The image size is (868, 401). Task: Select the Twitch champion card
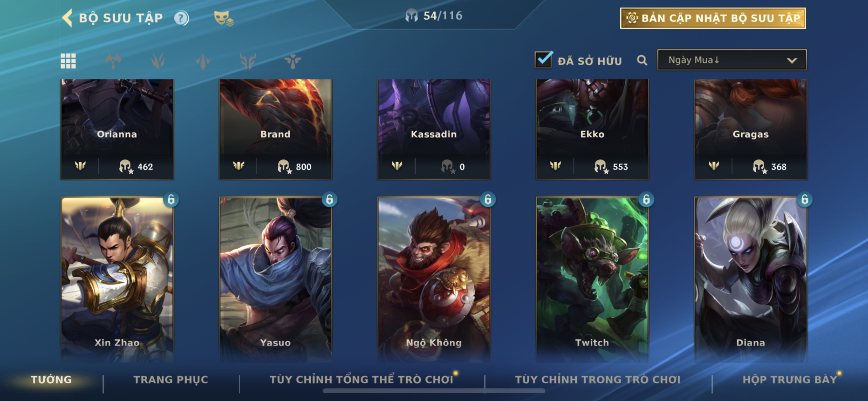(x=592, y=280)
